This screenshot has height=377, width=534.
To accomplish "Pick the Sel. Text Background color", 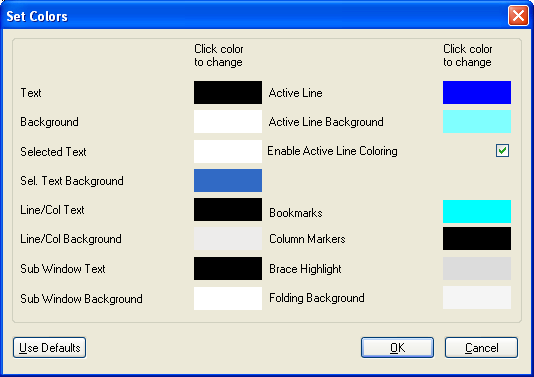I will pos(228,180).
